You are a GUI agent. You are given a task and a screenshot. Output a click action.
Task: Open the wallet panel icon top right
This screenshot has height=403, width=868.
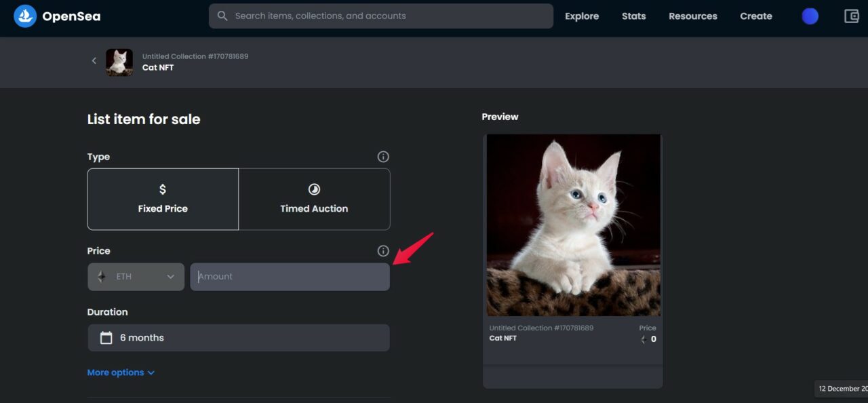[852, 16]
